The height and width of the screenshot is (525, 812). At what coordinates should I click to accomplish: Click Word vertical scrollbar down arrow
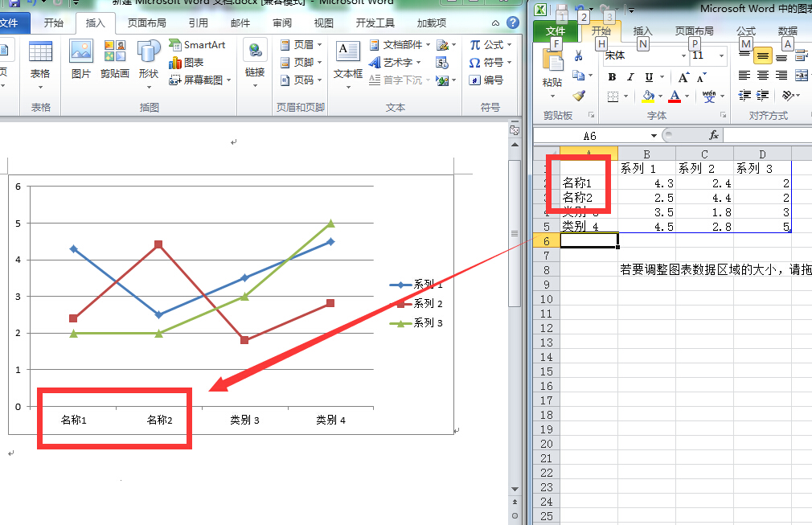click(515, 489)
